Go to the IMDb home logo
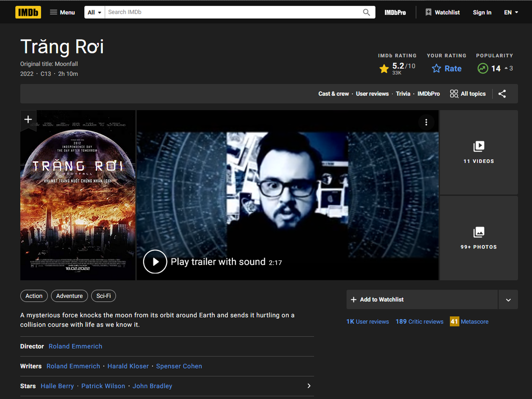This screenshot has width=532, height=399. coord(28,12)
